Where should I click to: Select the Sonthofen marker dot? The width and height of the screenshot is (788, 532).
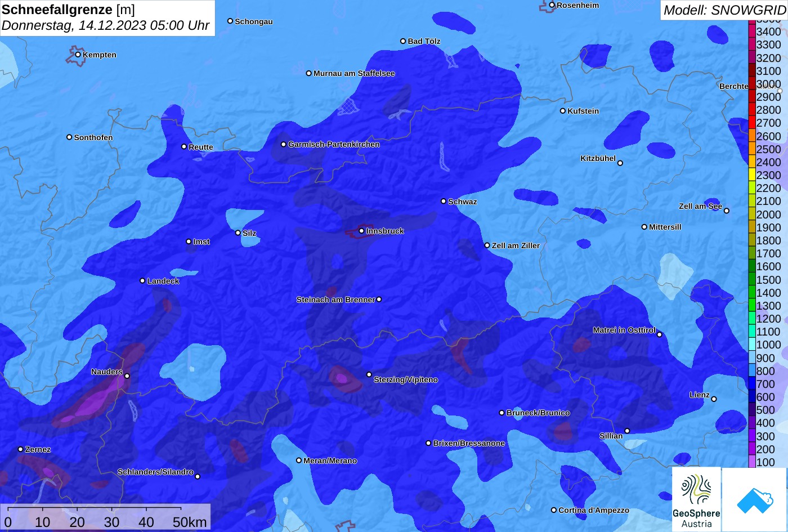pyautogui.click(x=70, y=137)
